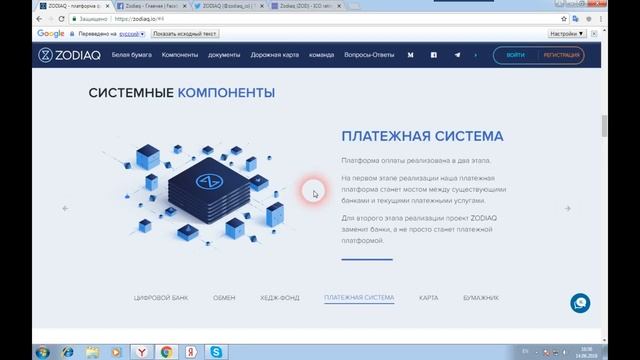Open the Telegram icon in site header

(x=457, y=55)
